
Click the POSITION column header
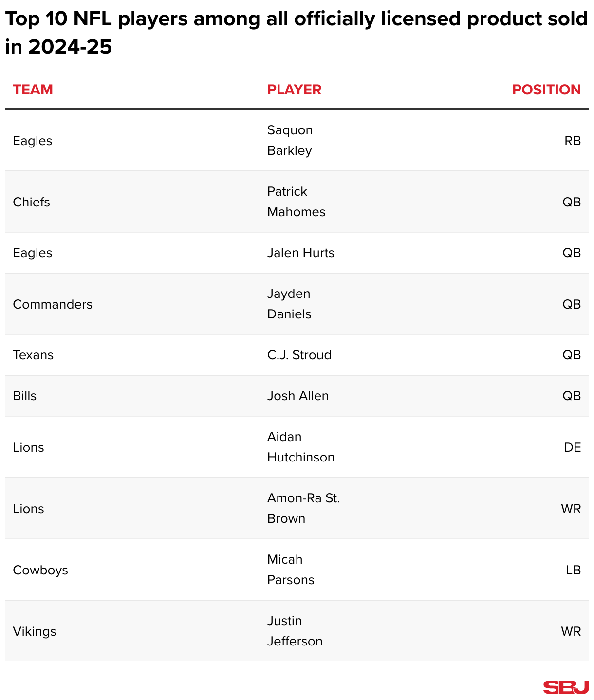pos(546,90)
